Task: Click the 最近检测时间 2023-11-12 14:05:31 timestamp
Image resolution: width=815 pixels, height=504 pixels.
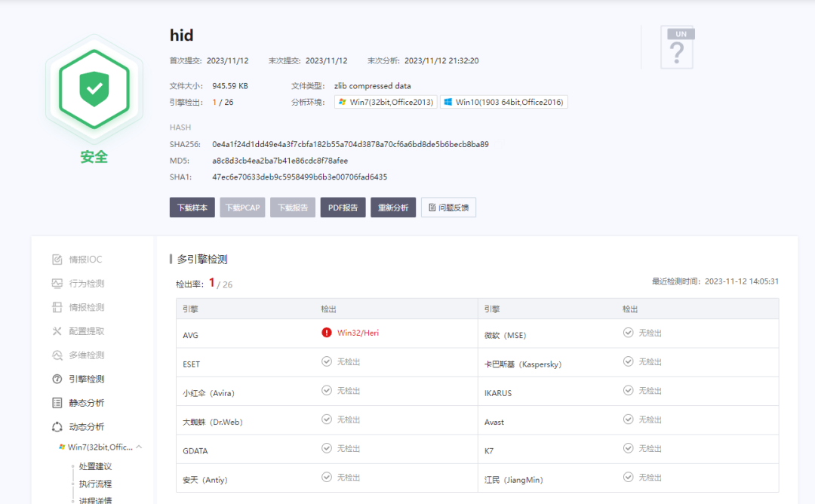Action: (715, 281)
